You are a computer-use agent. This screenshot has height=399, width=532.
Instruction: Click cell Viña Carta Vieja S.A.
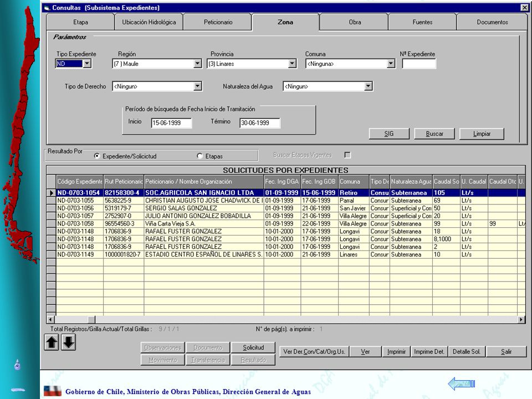(204, 223)
